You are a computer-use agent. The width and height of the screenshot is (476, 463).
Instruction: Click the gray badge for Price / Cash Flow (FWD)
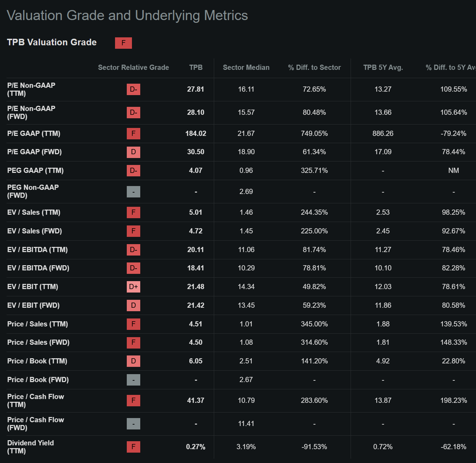pos(133,424)
